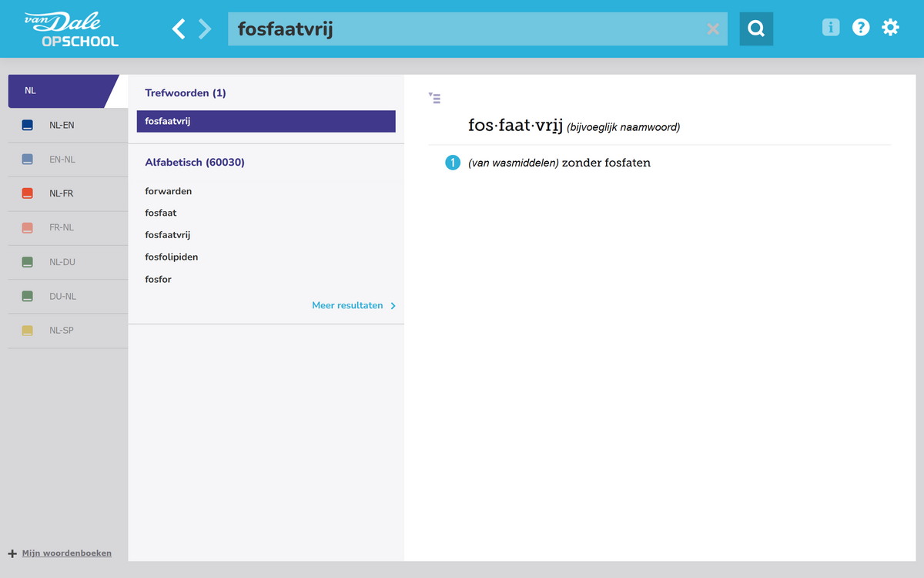924x578 pixels.
Task: Click the plus icon beside Mijn woordenboeken
Action: (12, 553)
